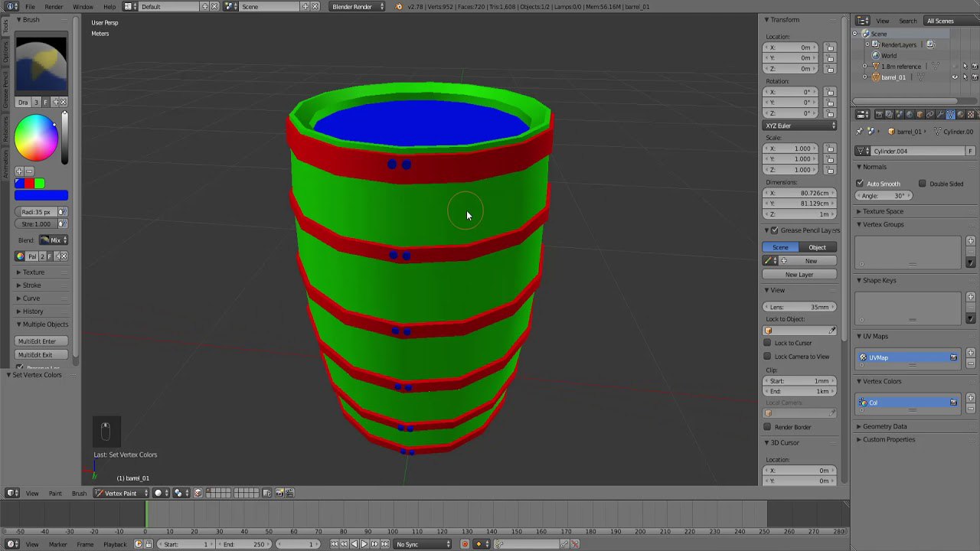Image resolution: width=980 pixels, height=551 pixels.
Task: Click the MultiEdit Exit button
Action: [41, 355]
